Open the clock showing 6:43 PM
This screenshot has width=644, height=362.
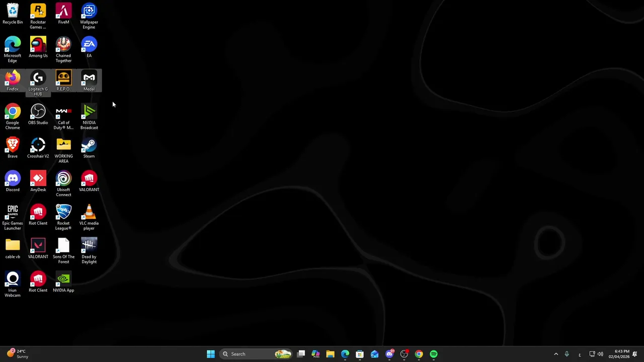[x=619, y=354]
